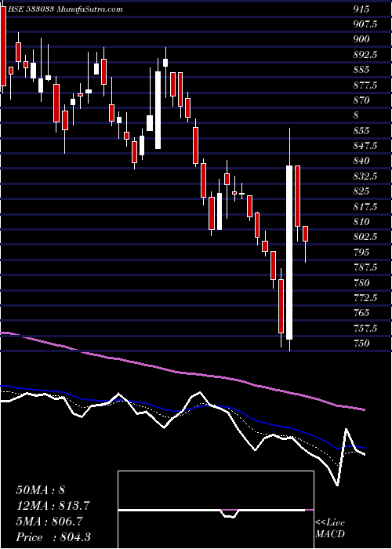Click the <<Live MACD label
The image size is (392, 549).
pos(330,529)
